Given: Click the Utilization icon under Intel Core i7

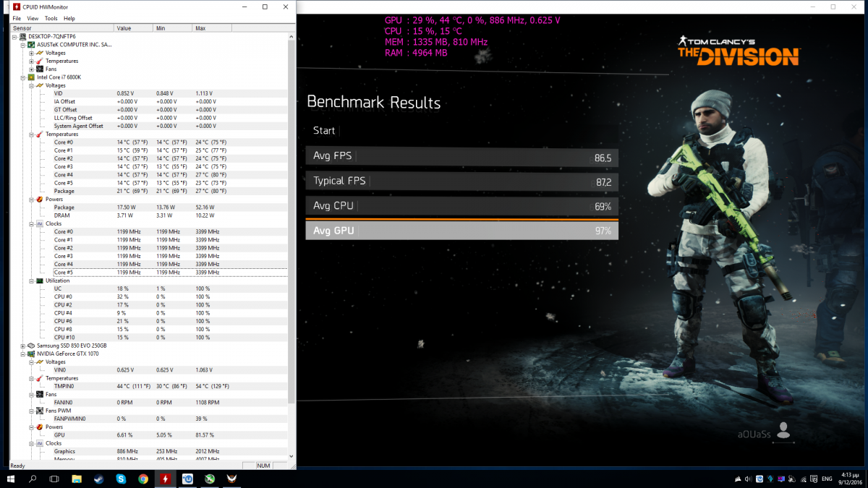Looking at the screenshot, I should [x=40, y=281].
